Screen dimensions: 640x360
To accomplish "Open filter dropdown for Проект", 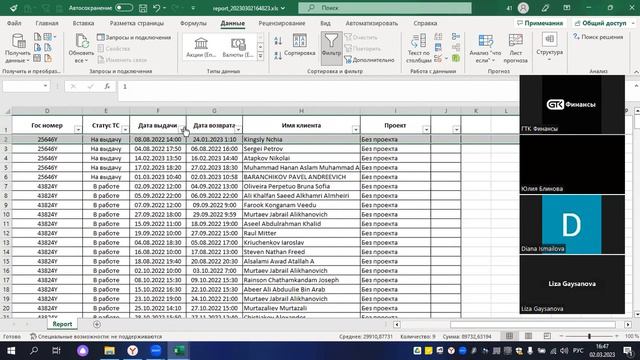I will [426, 129].
